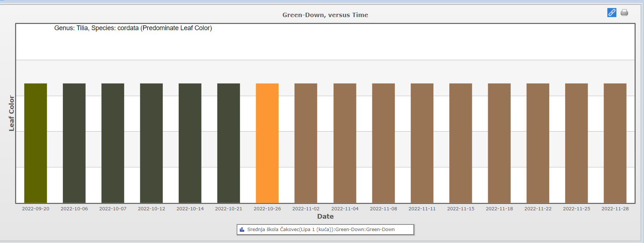Click the 2022-10-21 date label

(228, 209)
